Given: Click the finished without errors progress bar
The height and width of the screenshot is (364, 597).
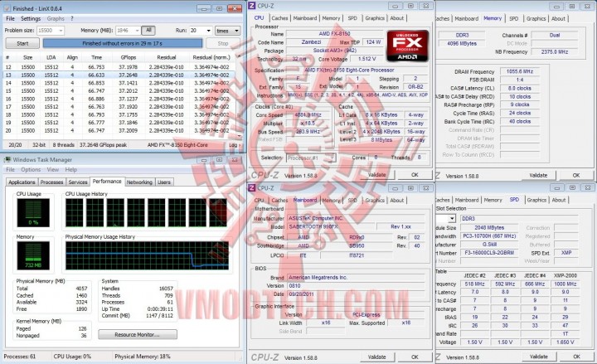Looking at the screenshot, I should click(122, 43).
